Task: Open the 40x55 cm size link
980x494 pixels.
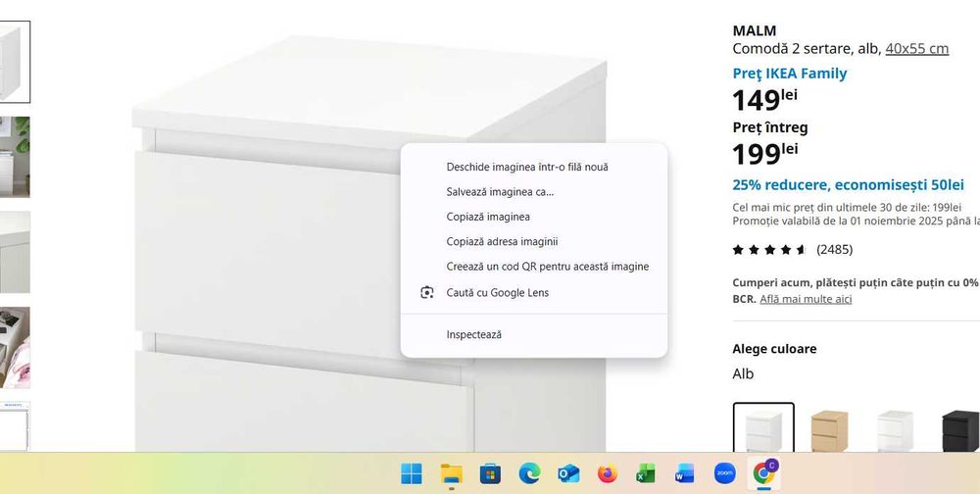Action: pyautogui.click(x=917, y=49)
